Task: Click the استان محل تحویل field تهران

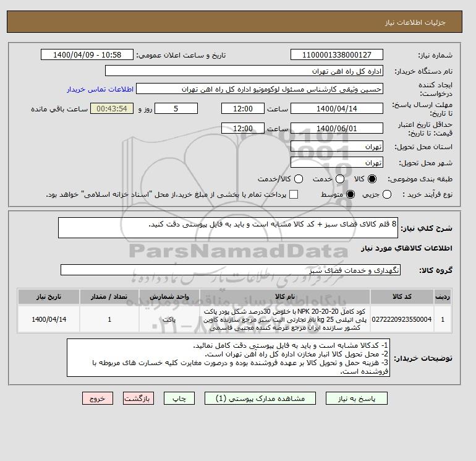Action: tap(337, 147)
